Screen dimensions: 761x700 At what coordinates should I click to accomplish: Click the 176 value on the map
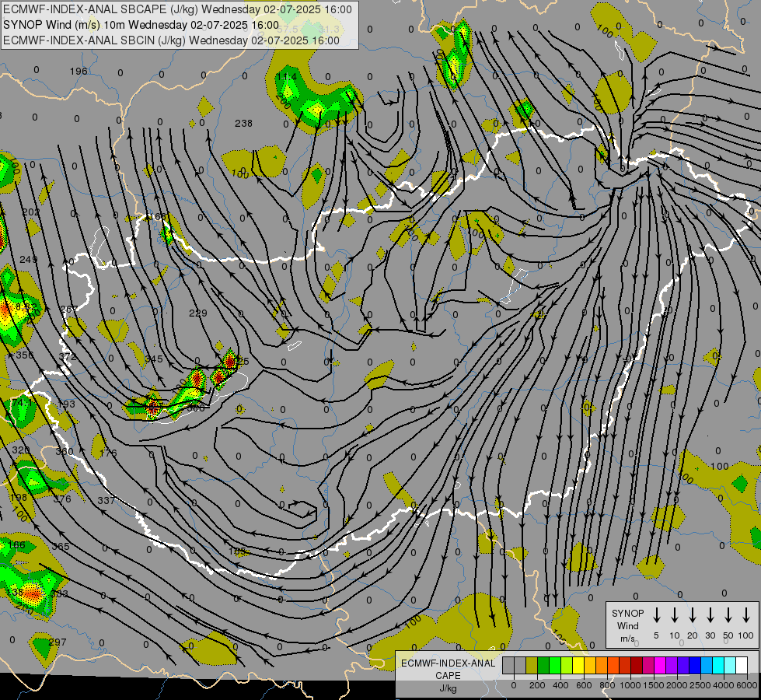coord(108,453)
